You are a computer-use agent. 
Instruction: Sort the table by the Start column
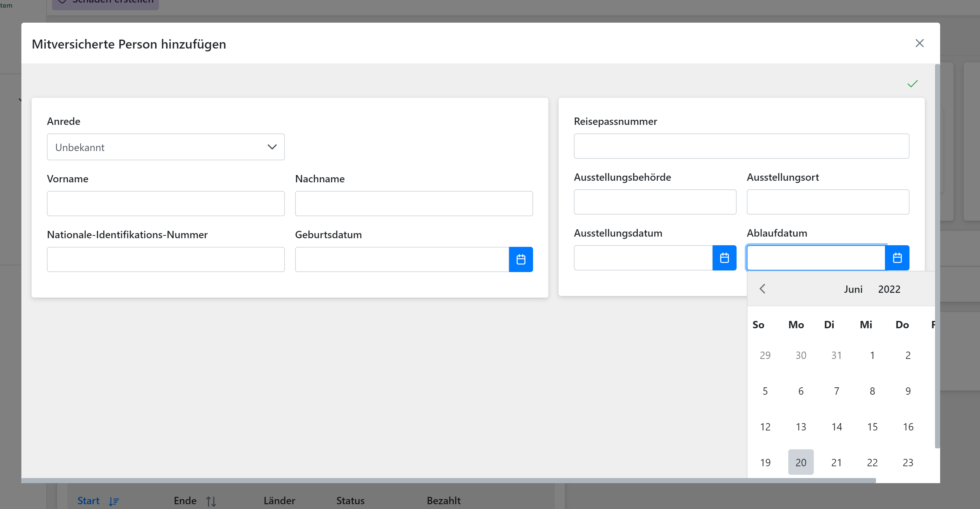tap(88, 501)
